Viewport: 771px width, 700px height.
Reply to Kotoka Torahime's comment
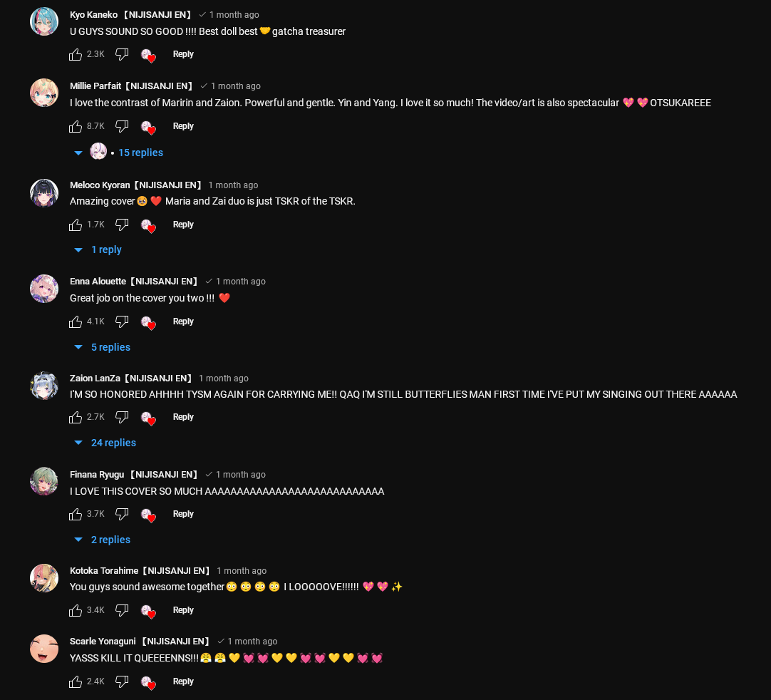click(x=183, y=610)
